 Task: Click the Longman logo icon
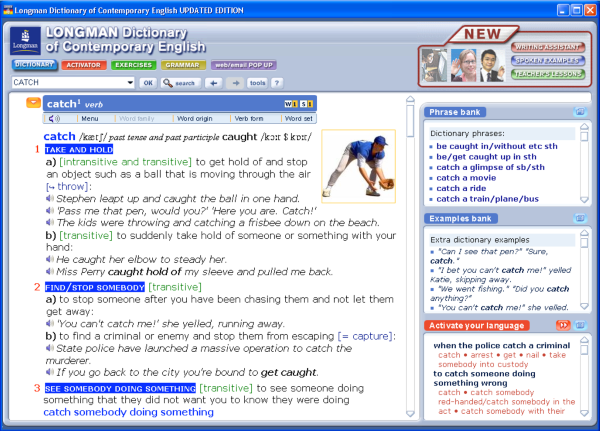tap(25, 41)
